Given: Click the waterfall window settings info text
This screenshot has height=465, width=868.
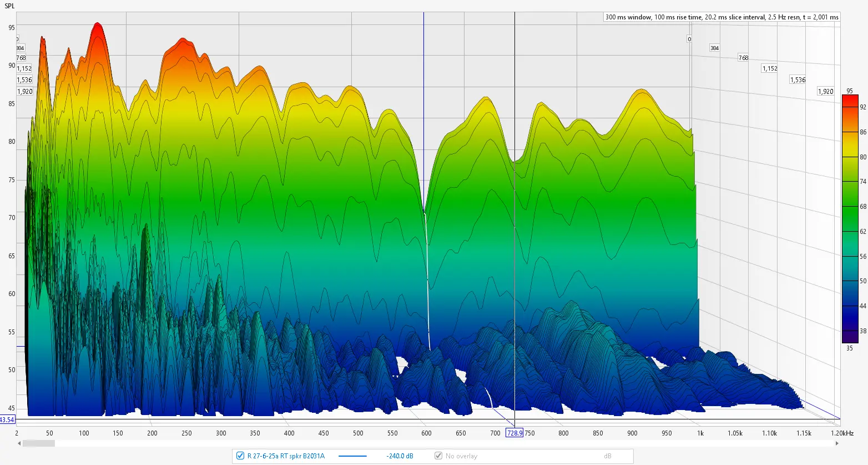Looking at the screenshot, I should (721, 17).
